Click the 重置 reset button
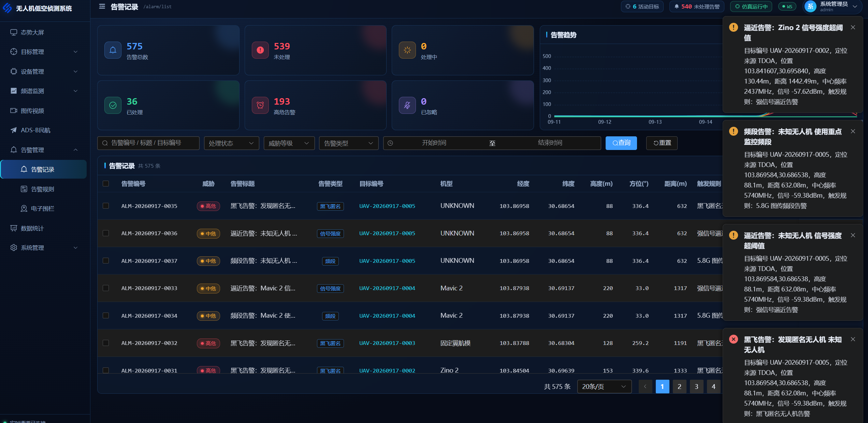The image size is (868, 423). 662,143
